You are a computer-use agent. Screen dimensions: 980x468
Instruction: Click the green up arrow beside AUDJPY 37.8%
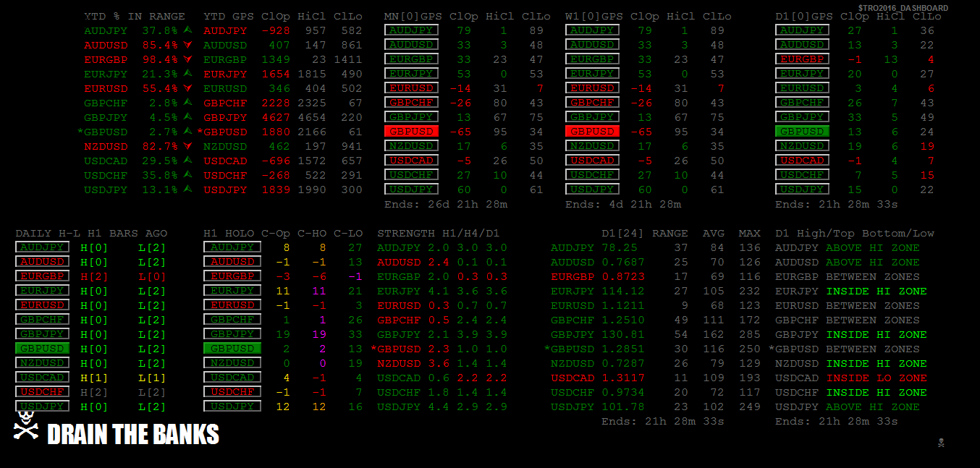pyautogui.click(x=188, y=30)
